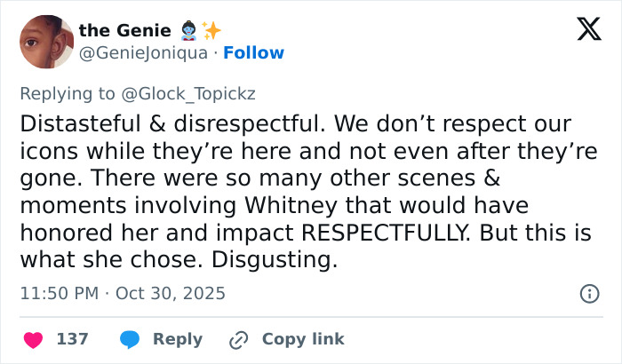
Task: Click the chain link copy icon
Action: [x=238, y=339]
